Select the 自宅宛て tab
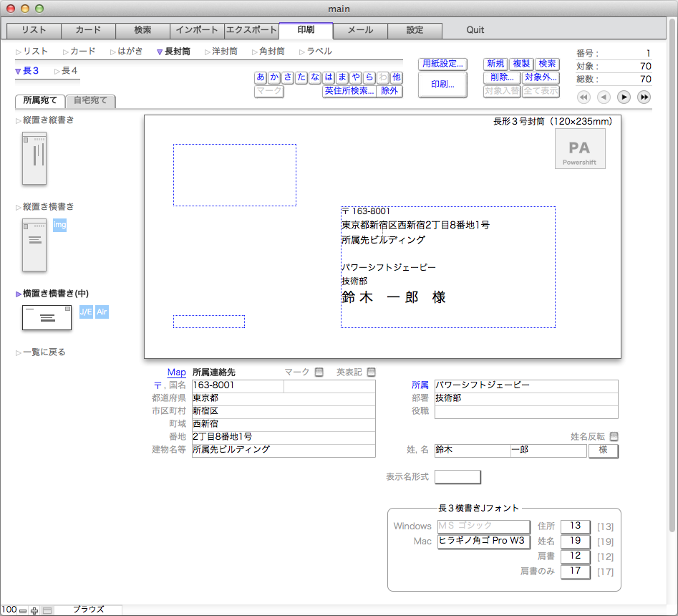 click(90, 101)
